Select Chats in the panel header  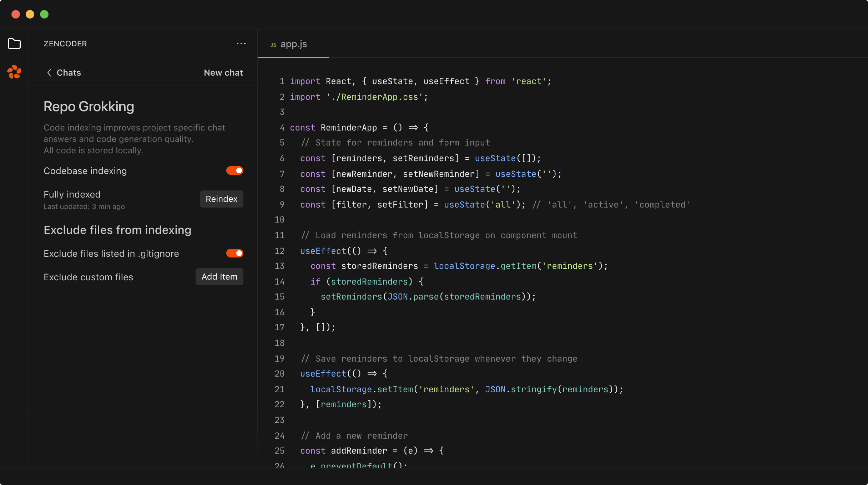click(69, 72)
